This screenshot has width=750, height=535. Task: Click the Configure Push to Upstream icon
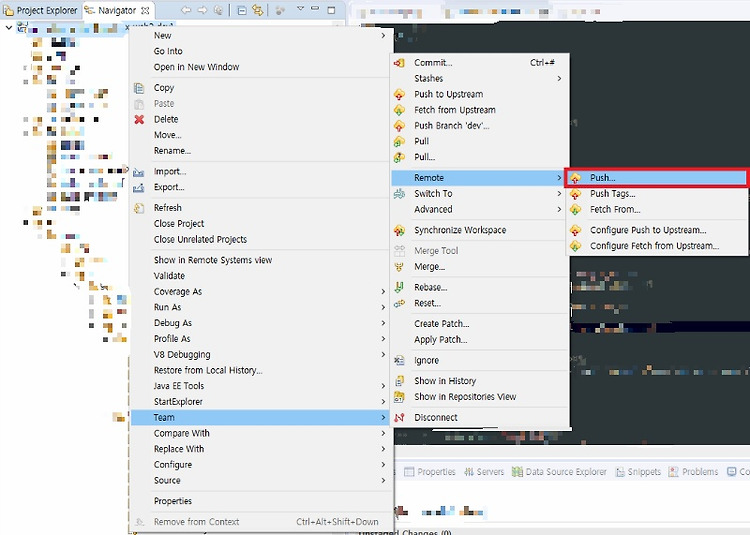(575, 230)
